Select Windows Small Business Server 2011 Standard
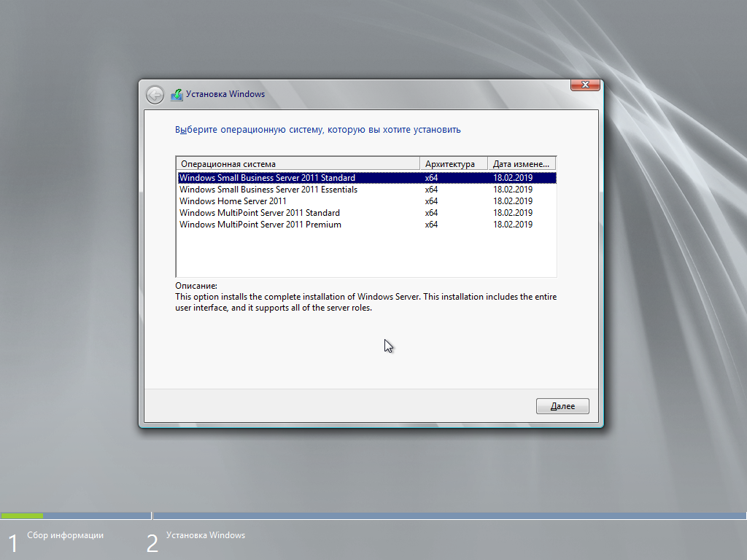Image resolution: width=747 pixels, height=560 pixels. tap(267, 178)
